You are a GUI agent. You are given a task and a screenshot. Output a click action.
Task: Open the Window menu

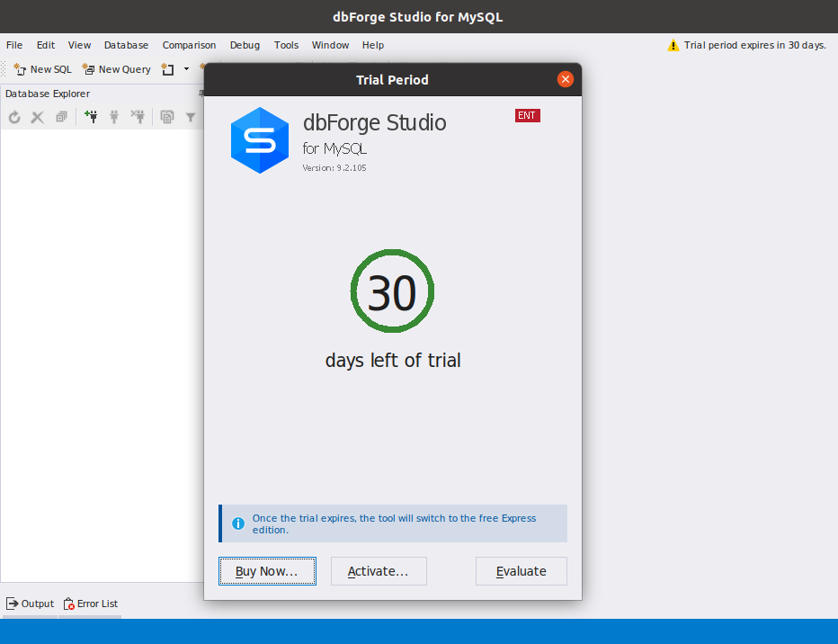330,46
